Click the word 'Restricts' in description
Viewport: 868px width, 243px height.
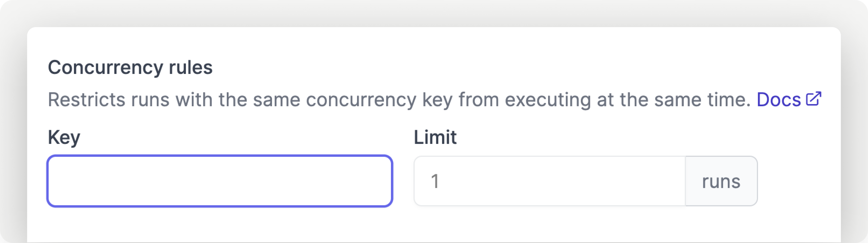(87, 100)
